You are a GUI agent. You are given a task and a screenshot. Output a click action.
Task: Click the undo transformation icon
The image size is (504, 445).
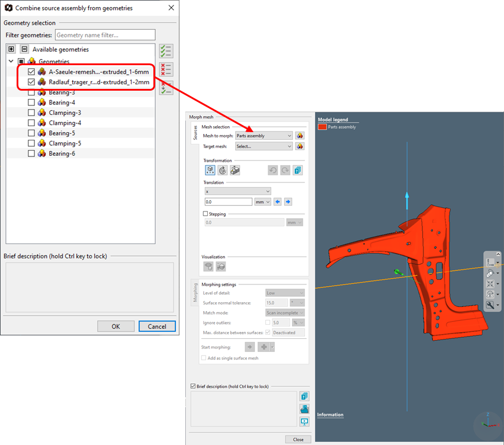click(x=272, y=170)
